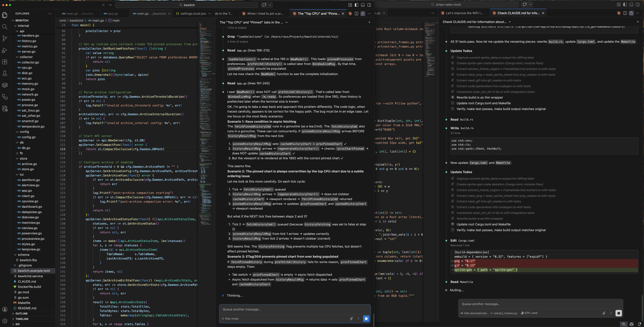The image size is (644, 327).
Task: Click the 'Edit automatically' button
Action: (474, 313)
